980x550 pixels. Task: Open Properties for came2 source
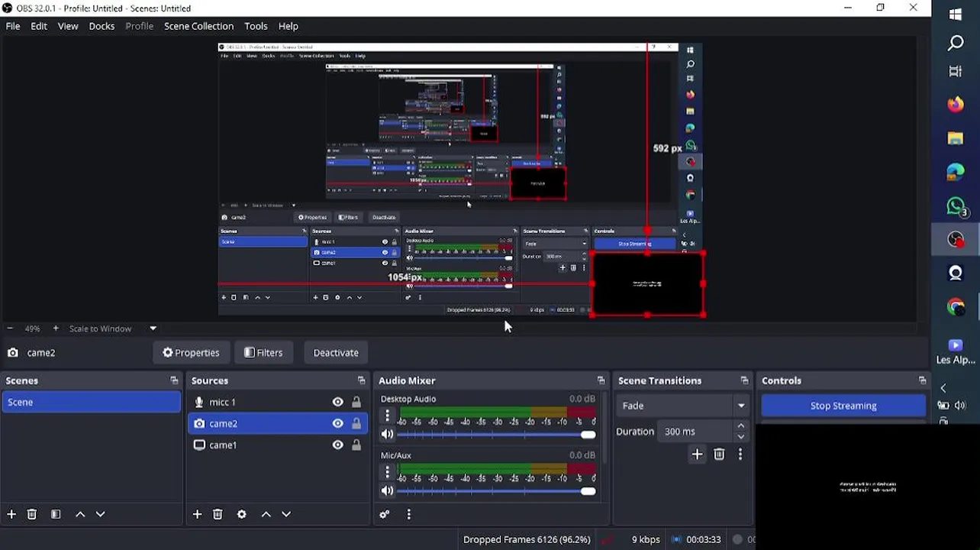[191, 353]
